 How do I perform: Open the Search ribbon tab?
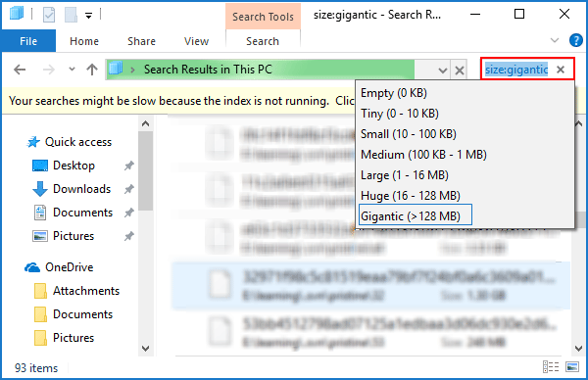click(x=263, y=41)
